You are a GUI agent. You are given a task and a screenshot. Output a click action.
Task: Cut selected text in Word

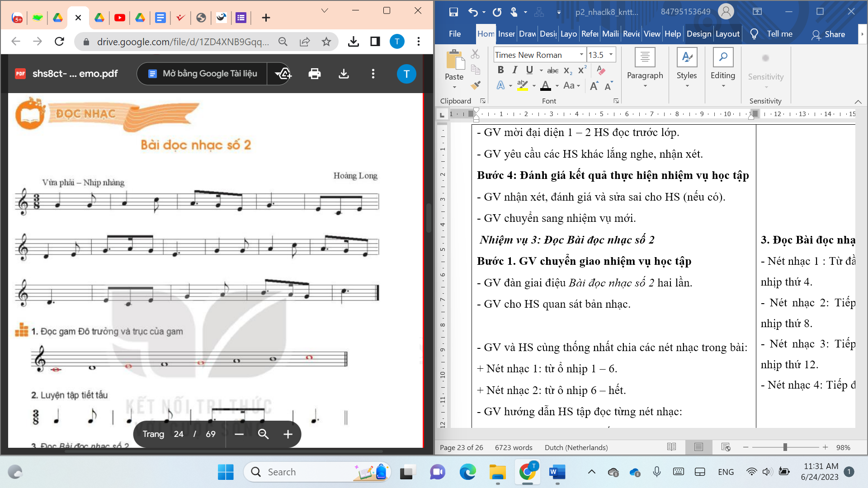coord(475,54)
